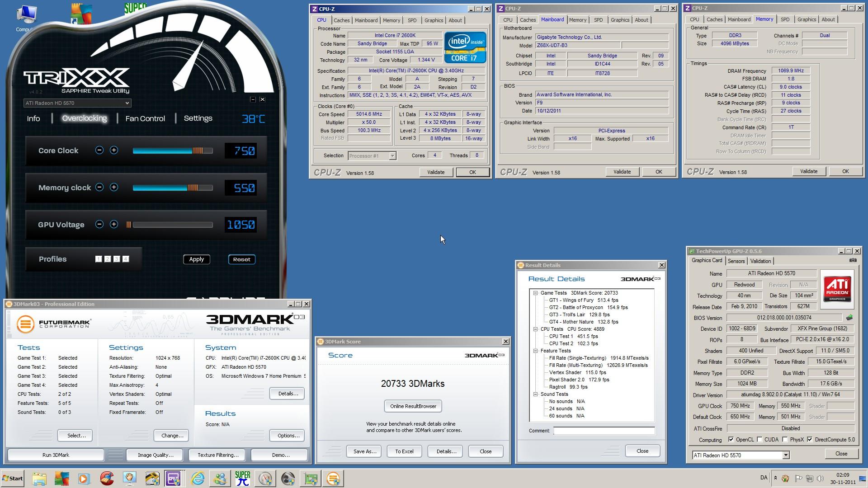
Task: Toggle the DirectCompute 5.0 checkbox
Action: [x=810, y=440]
